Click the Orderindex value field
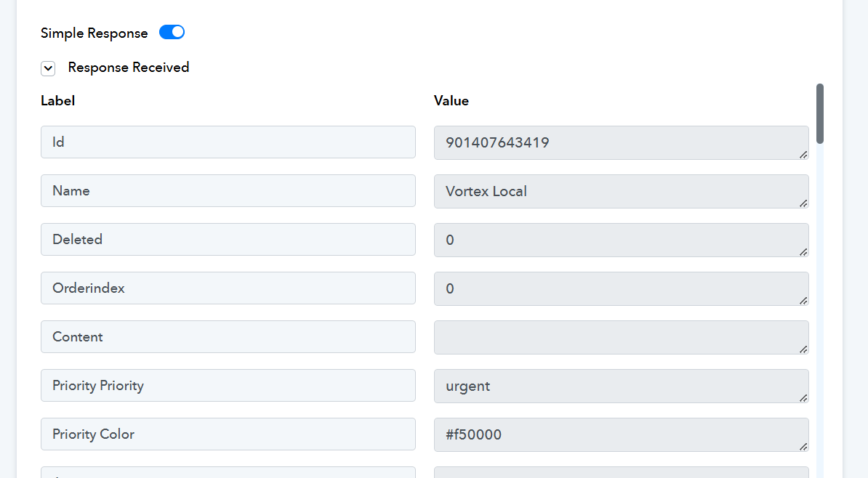The height and width of the screenshot is (478, 868). click(x=620, y=288)
